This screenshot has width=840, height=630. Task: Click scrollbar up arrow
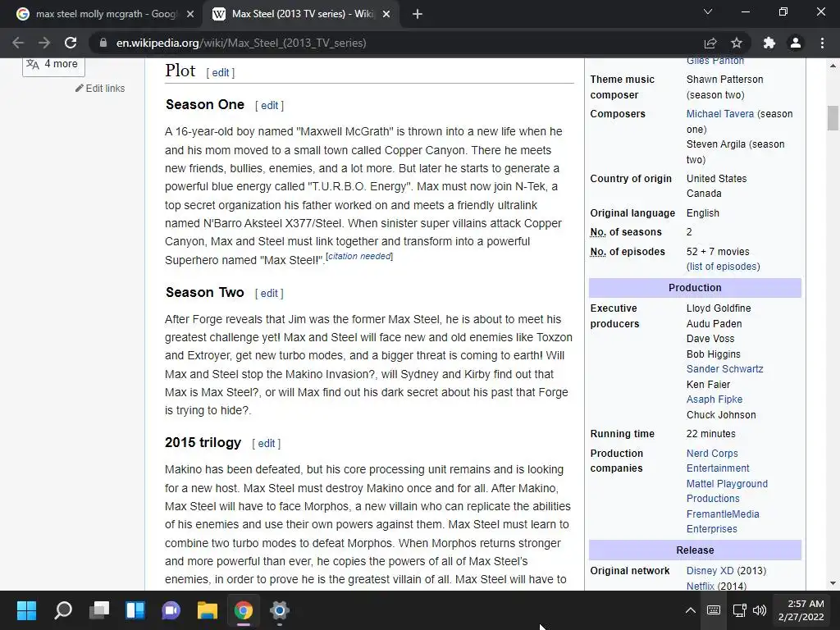[833, 66]
